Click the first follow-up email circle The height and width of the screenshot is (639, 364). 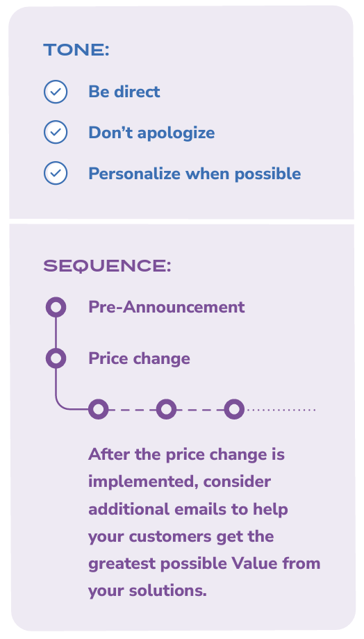point(99,409)
